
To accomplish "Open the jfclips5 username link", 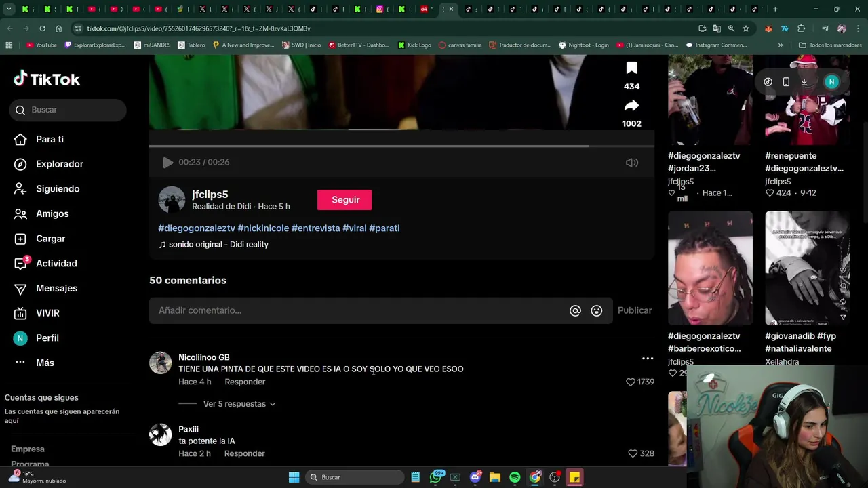I will [x=210, y=195].
